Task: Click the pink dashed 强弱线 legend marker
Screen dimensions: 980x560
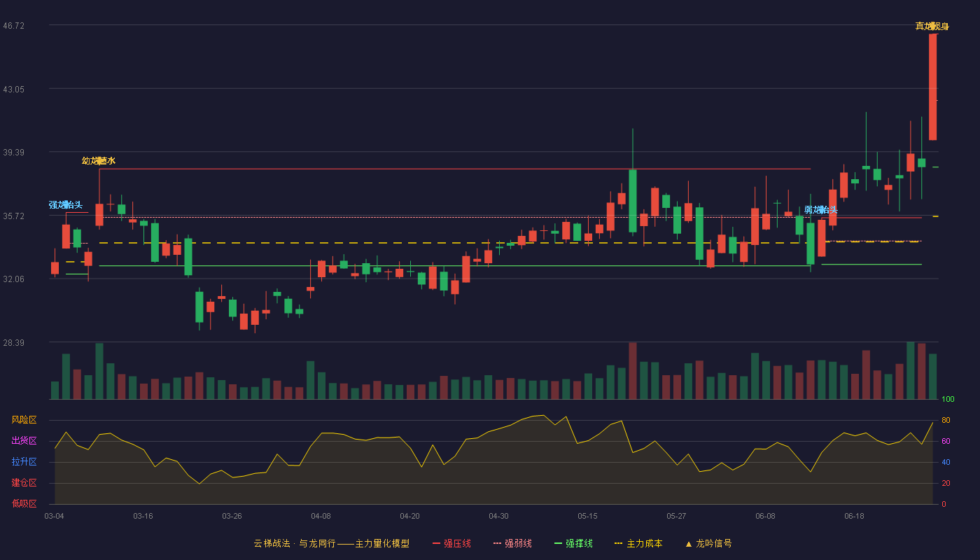Action: tap(497, 543)
